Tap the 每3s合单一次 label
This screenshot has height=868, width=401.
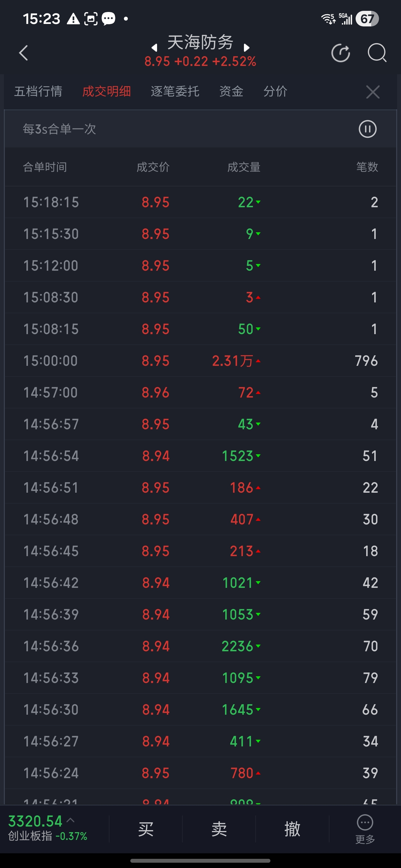tap(59, 129)
